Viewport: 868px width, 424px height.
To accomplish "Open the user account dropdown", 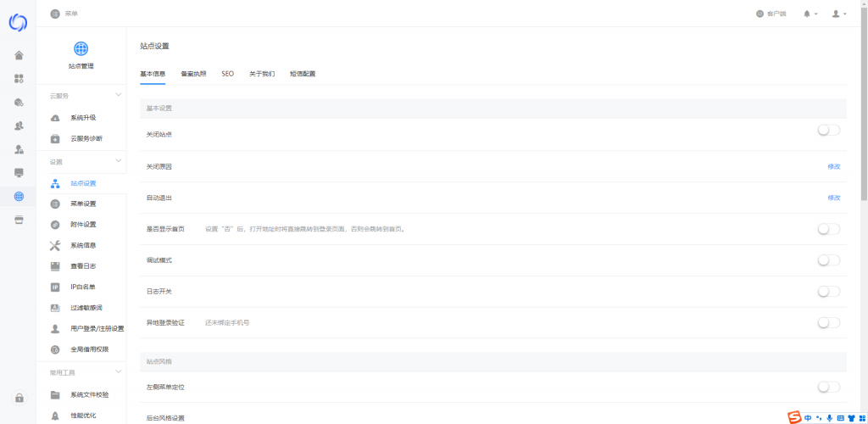I will (838, 14).
